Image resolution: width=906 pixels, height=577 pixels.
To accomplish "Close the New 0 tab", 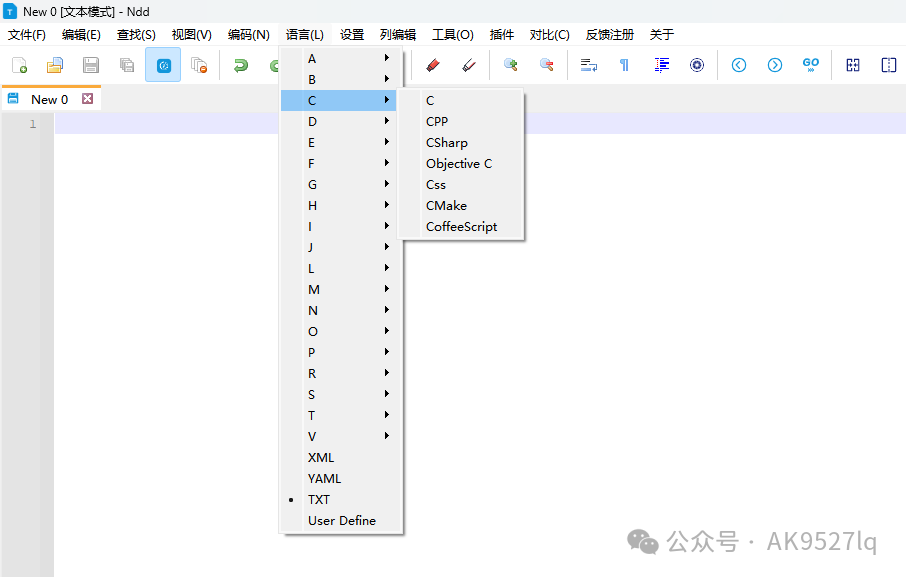I will [87, 99].
